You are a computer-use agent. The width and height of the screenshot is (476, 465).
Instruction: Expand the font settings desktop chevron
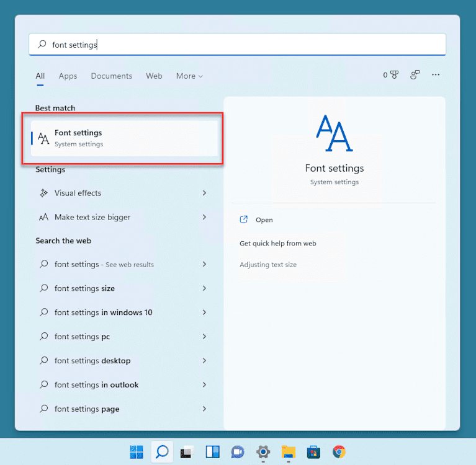coord(204,361)
